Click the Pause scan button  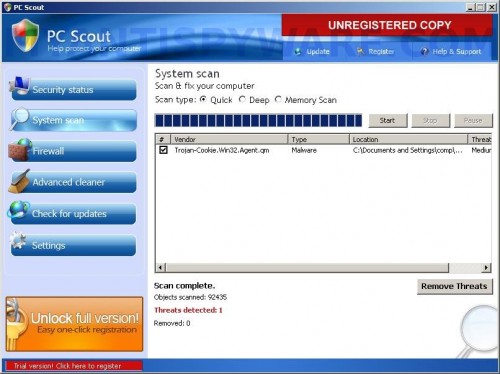coord(473,120)
